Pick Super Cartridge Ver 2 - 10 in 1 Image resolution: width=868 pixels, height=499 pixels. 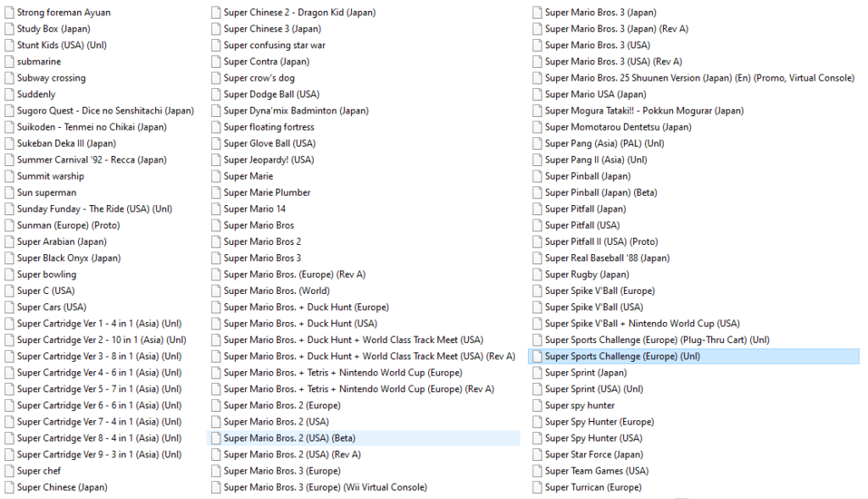pyautogui.click(x=101, y=340)
